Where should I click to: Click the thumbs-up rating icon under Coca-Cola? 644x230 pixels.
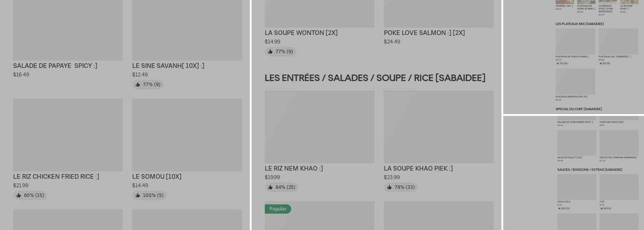(x=559, y=208)
